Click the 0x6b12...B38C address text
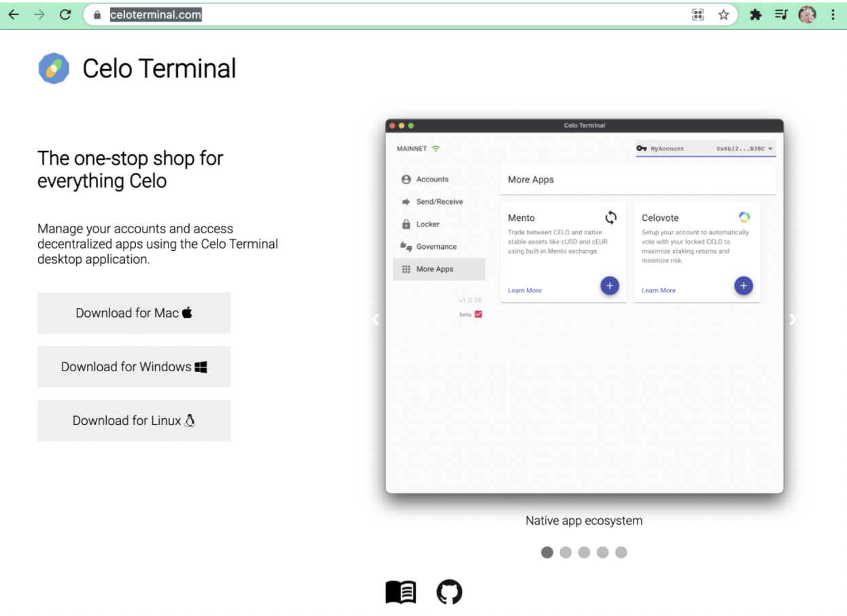The width and height of the screenshot is (847, 616). (x=740, y=148)
